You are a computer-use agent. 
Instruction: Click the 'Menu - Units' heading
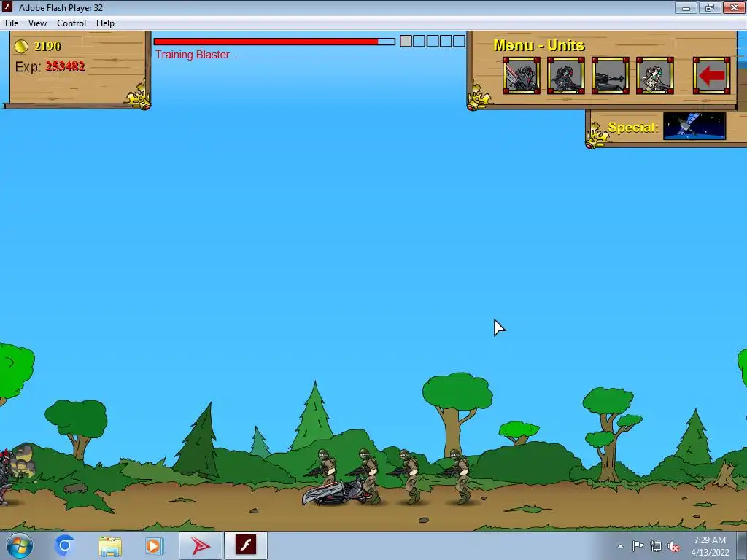point(539,45)
